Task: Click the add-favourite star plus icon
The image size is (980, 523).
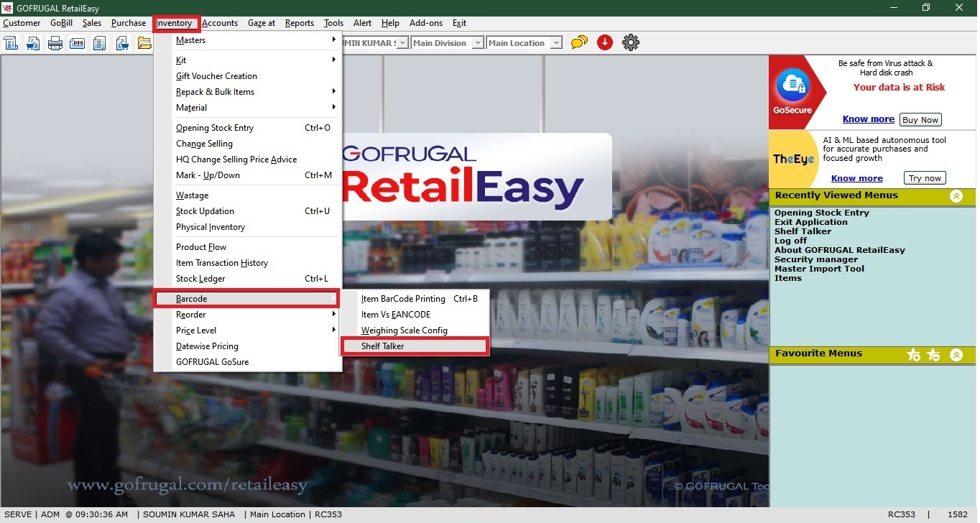Action: (914, 354)
